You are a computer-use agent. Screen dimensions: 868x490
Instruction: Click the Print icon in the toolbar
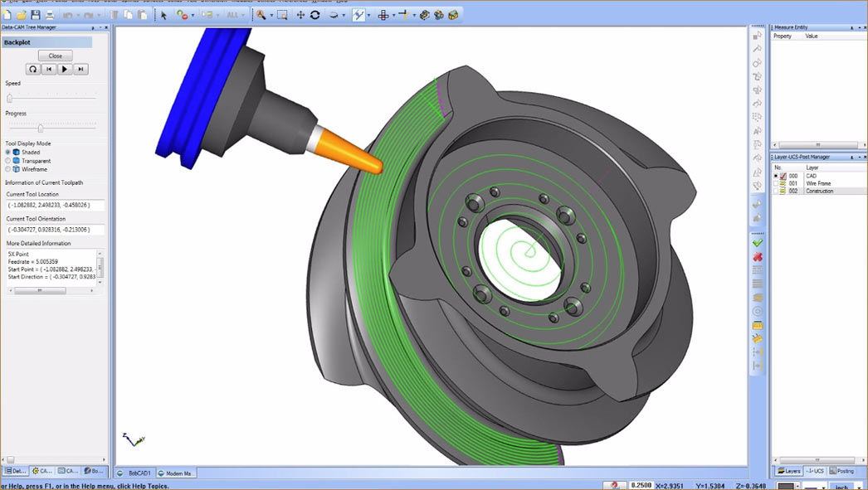49,15
